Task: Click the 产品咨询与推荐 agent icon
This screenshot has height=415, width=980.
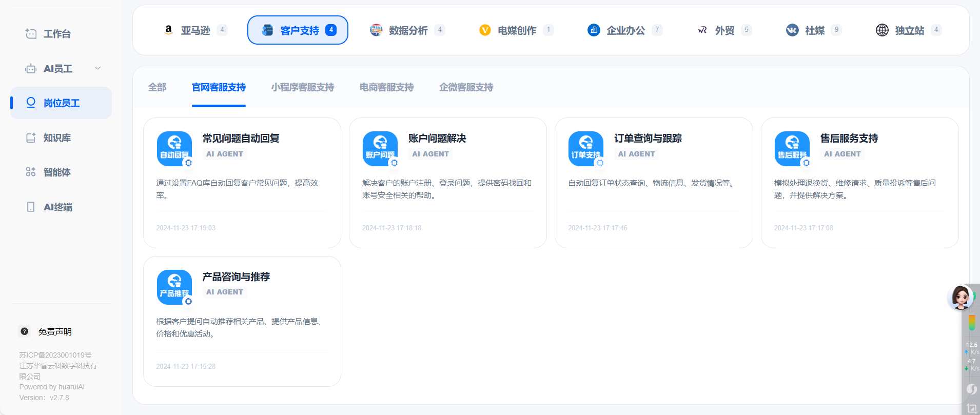Action: (174, 287)
